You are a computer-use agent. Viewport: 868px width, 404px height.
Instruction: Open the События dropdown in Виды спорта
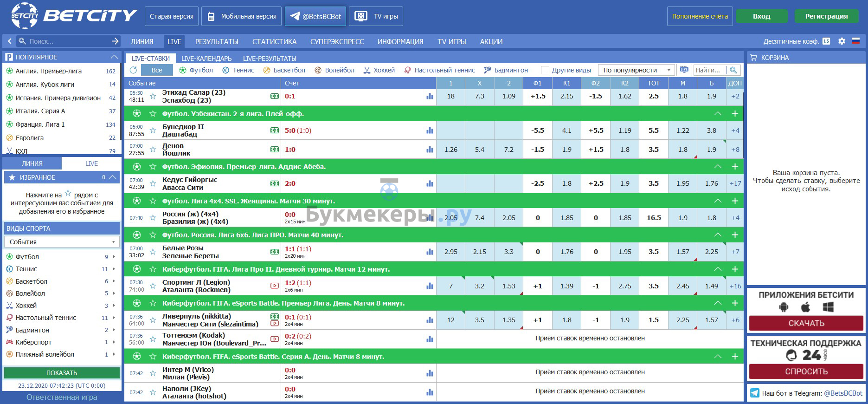click(62, 242)
